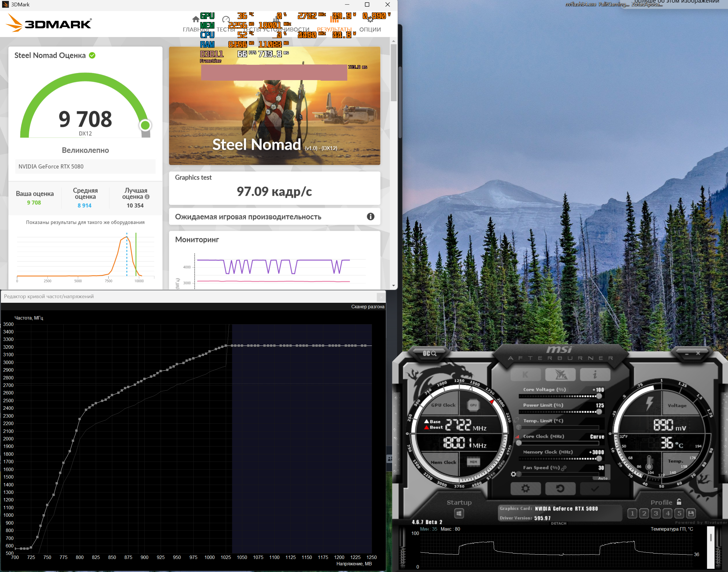
Task: Click the reset-to-defaults circular arrow button
Action: (560, 489)
